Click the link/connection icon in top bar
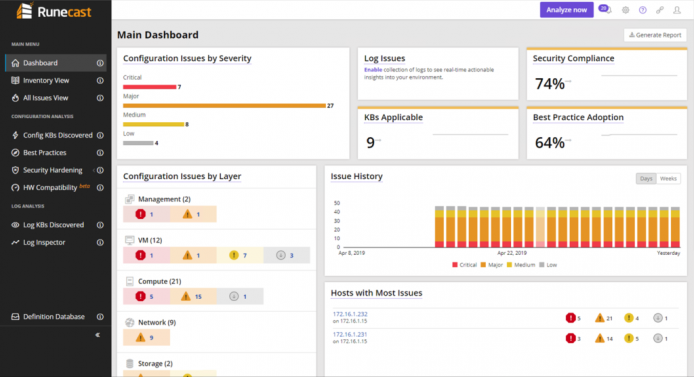694x377 pixels. [x=660, y=10]
